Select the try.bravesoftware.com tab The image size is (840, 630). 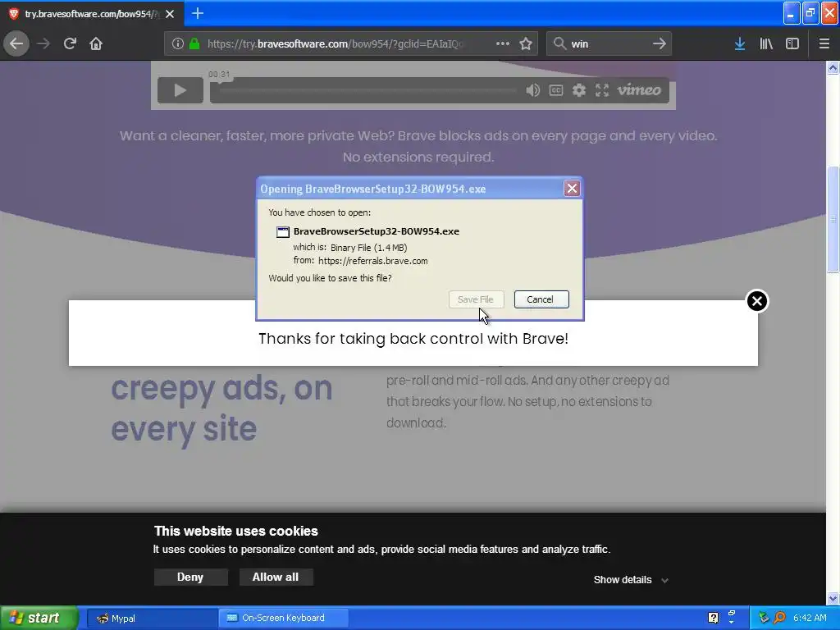point(92,14)
